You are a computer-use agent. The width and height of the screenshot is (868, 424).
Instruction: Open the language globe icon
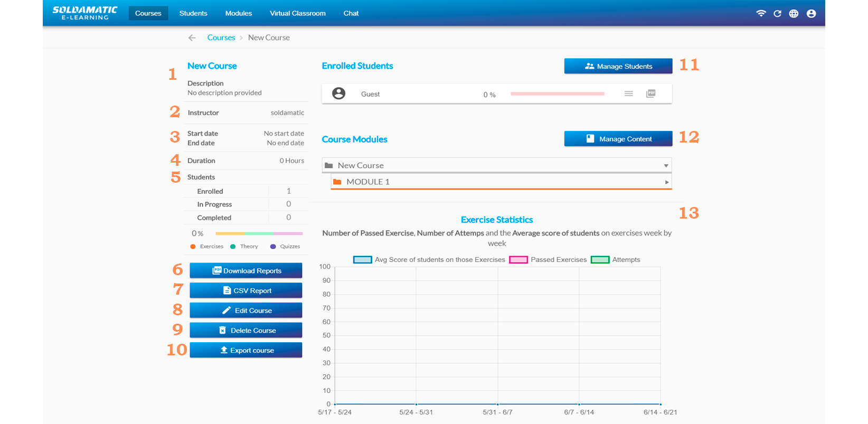794,14
